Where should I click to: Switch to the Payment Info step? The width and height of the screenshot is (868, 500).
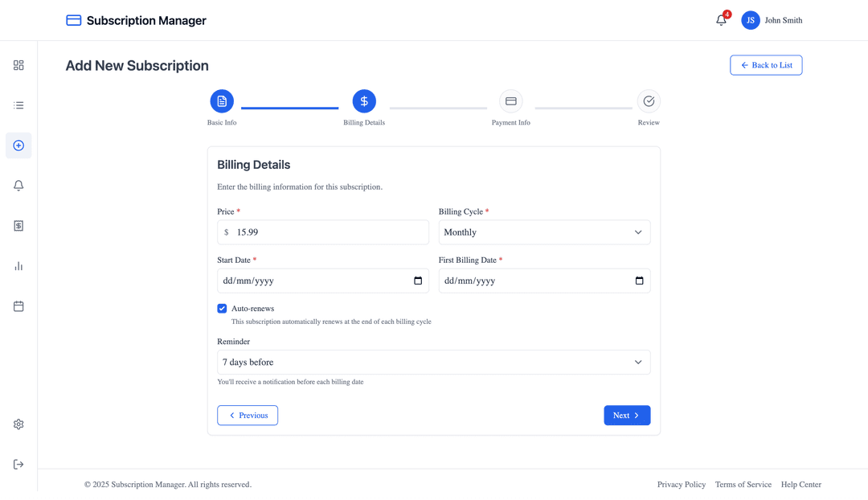(510, 101)
